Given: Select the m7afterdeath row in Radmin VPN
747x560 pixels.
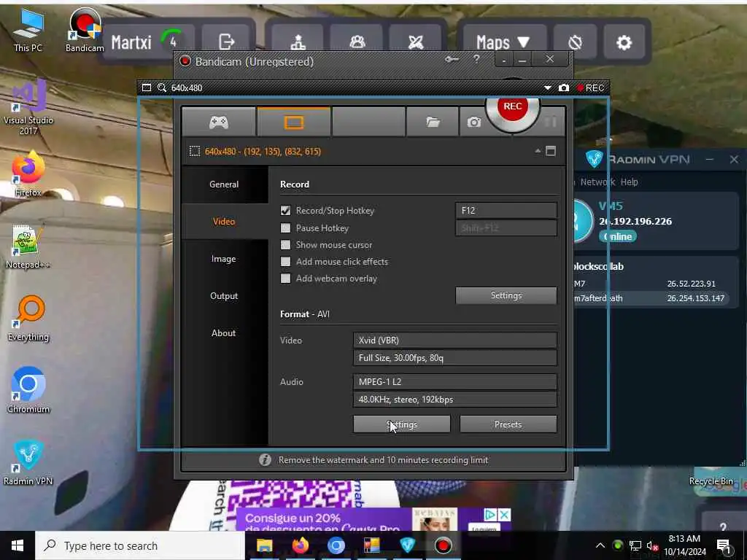Looking at the screenshot, I should 651,298.
